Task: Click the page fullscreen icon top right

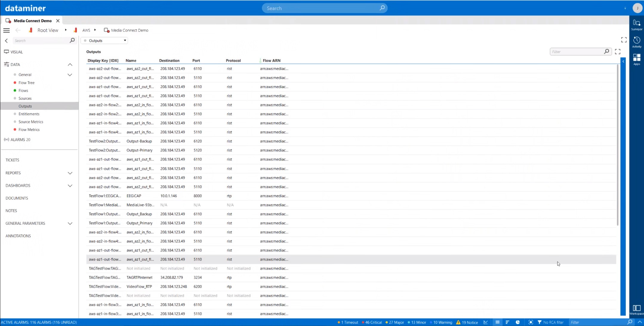Action: (x=624, y=40)
